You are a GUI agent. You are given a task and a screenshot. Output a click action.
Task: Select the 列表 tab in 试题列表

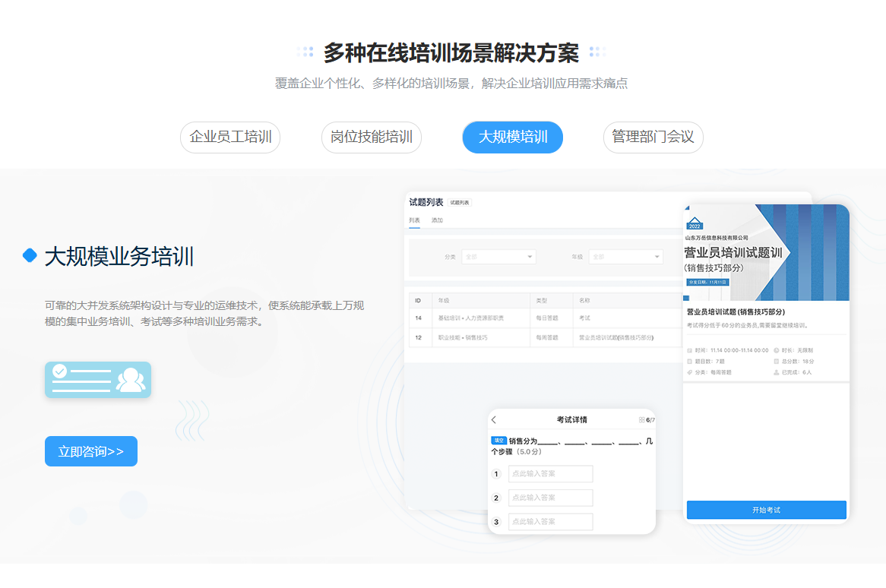(415, 220)
